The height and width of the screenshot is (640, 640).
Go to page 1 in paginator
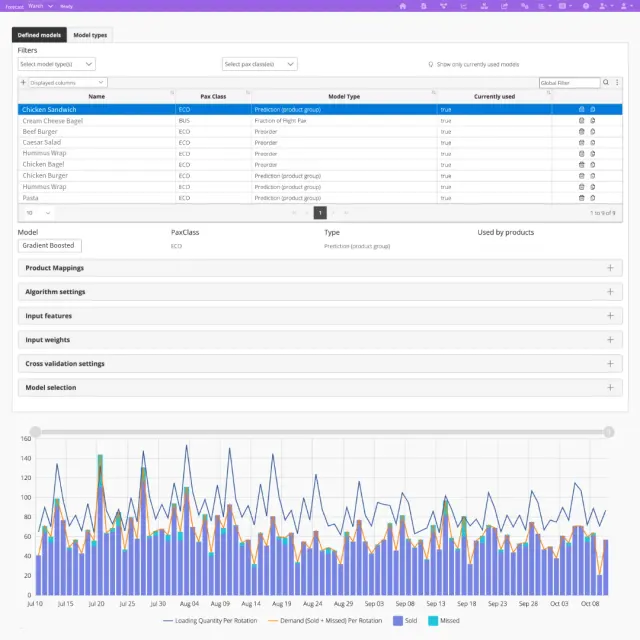coord(320,213)
